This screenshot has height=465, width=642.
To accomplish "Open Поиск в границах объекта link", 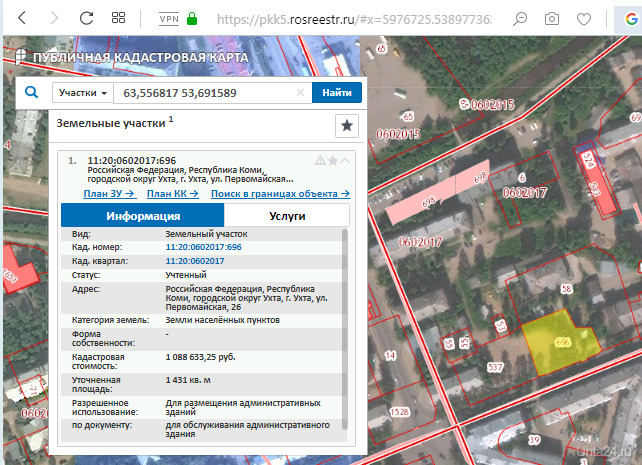I will pyautogui.click(x=280, y=194).
